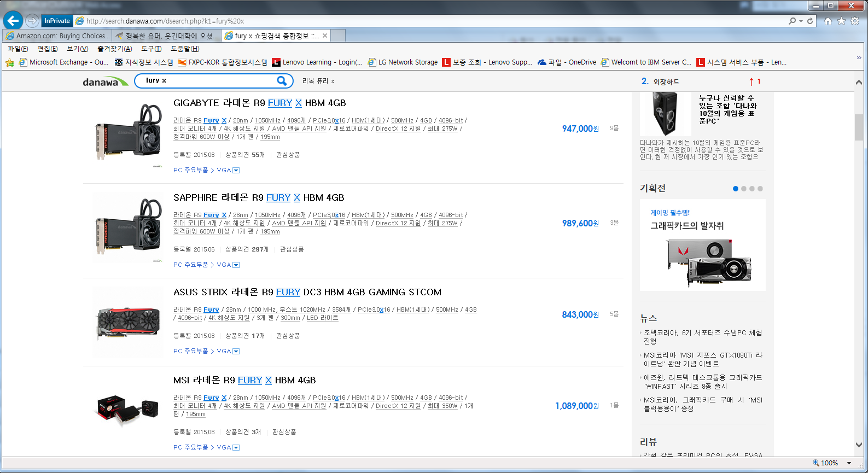Click the 843,000원 price for ASUS STRIX
Viewport: 868px width, 473px height.
[x=580, y=314]
